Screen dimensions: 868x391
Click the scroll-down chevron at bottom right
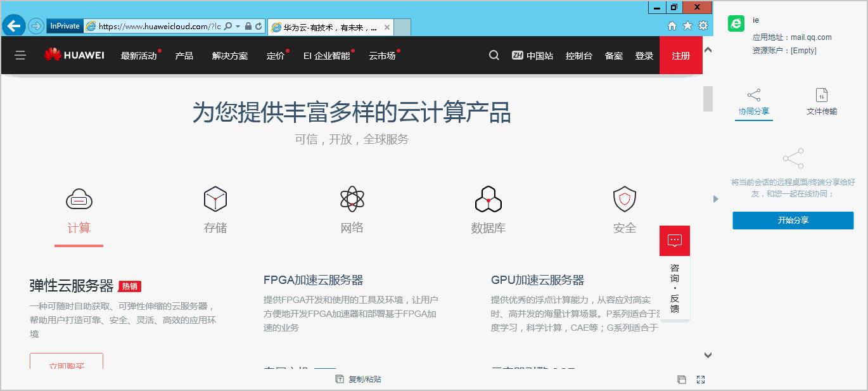(708, 356)
